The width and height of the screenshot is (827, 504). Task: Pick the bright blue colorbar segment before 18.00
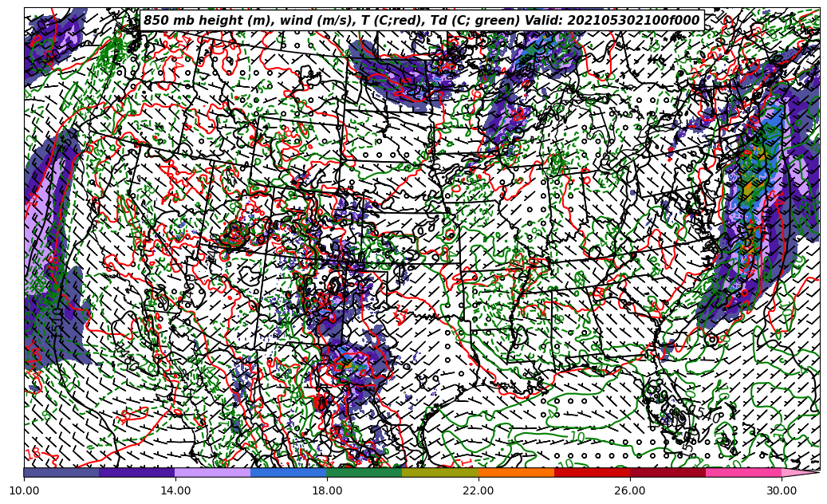click(x=289, y=472)
